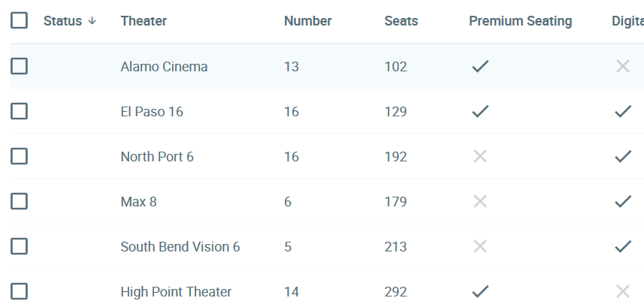This screenshot has width=644, height=304.
Task: Click Premium Seating checkmark for El Paso 16
Action: (x=480, y=112)
